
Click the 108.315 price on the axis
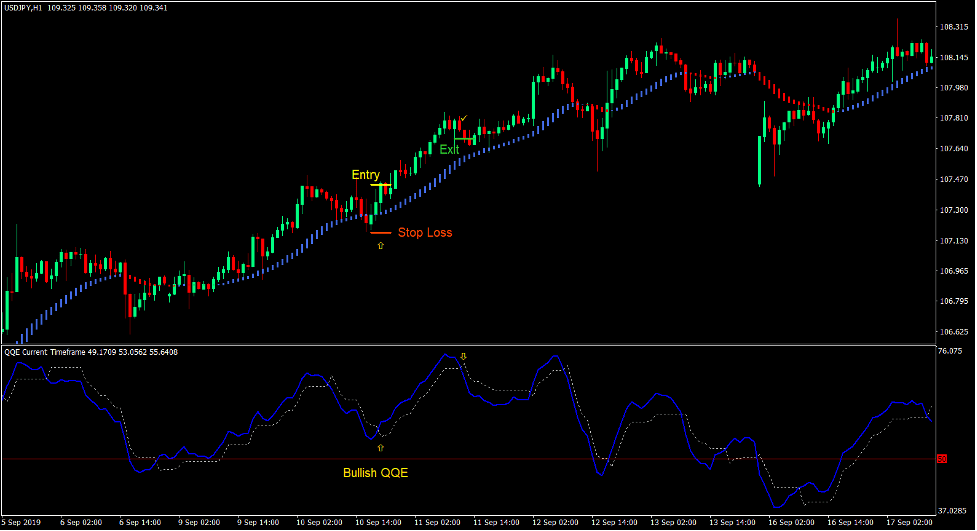pyautogui.click(x=954, y=27)
